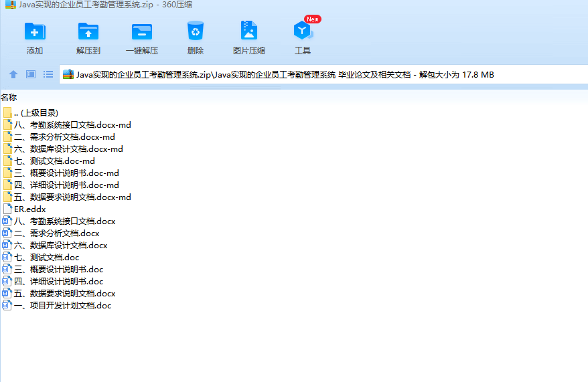The width and height of the screenshot is (588, 382).
Task: Select file 七、测试文档.doc
Action: click(x=42, y=257)
